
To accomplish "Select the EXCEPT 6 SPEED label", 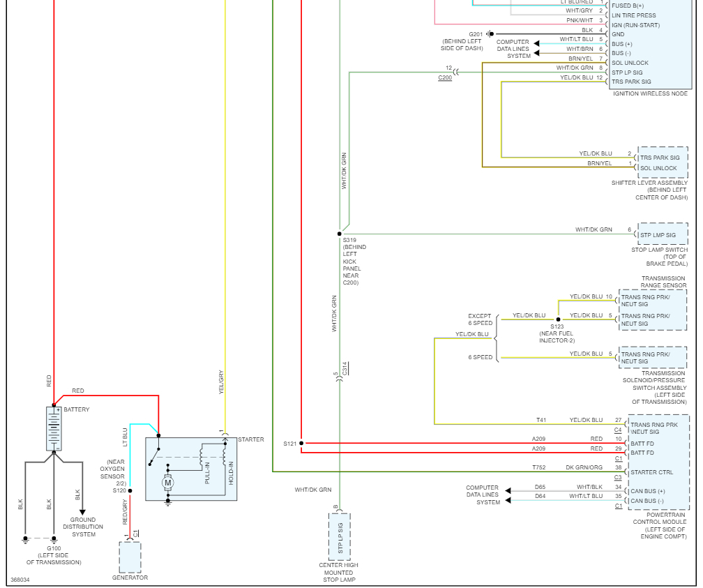I will 480,319.
